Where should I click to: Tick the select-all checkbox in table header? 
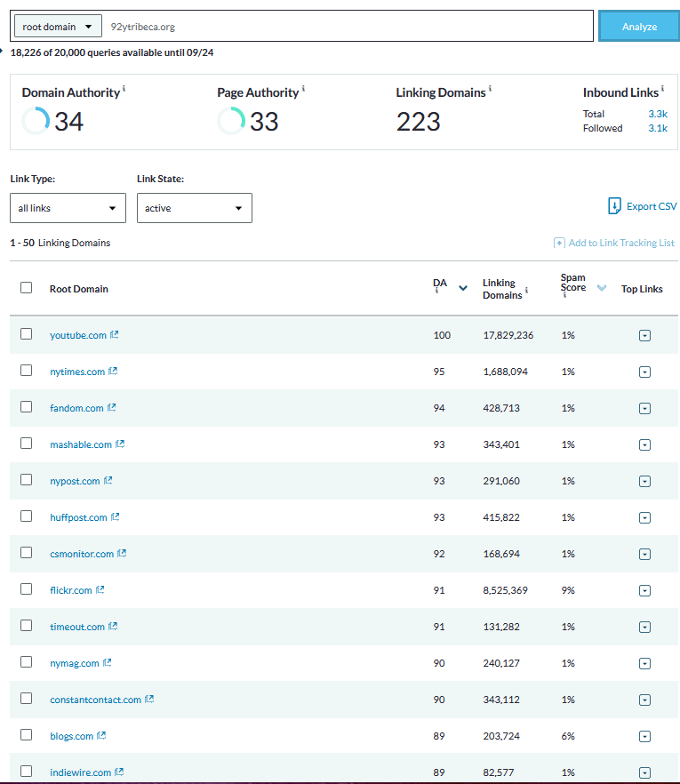26,287
